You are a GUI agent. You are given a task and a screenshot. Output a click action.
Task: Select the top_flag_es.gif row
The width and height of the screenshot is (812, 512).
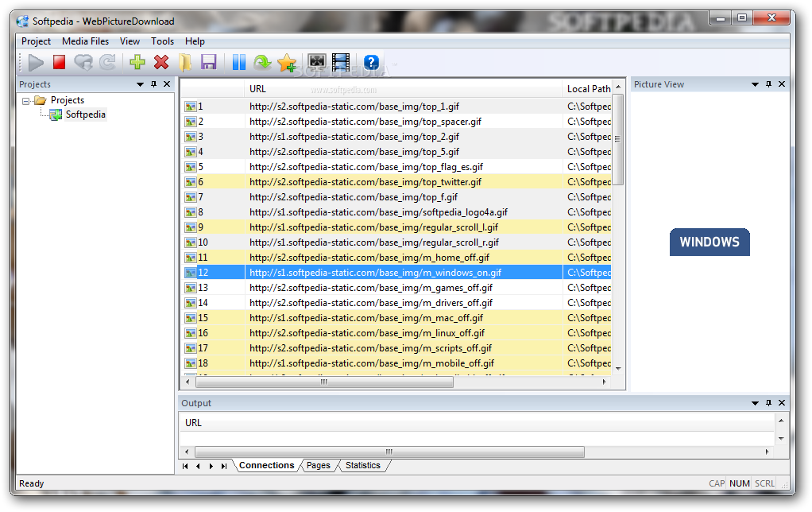(x=397, y=167)
